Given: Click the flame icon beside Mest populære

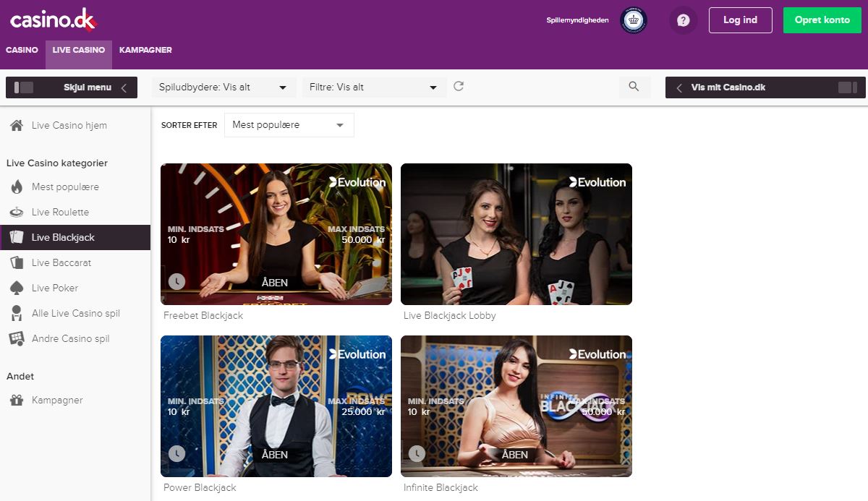Looking at the screenshot, I should 17,187.
